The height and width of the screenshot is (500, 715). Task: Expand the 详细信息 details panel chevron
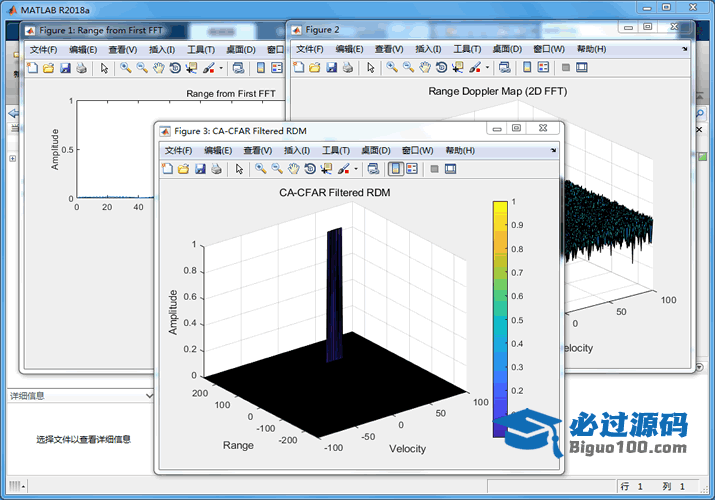(x=149, y=395)
